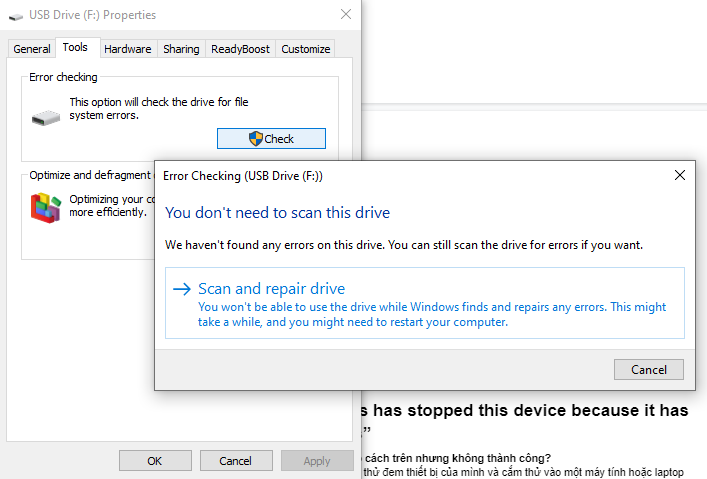Click 'You don't need to scan this drive' heading
Screen dimensions: 707x479
[277, 212]
